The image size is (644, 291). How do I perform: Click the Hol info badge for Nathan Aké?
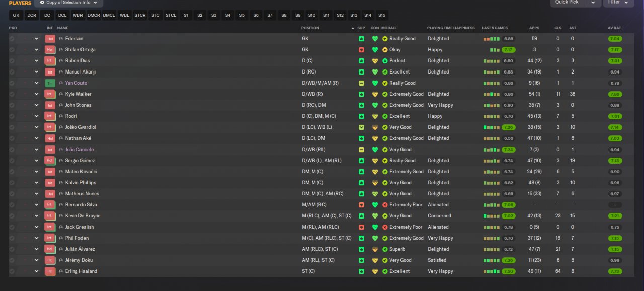coord(50,138)
